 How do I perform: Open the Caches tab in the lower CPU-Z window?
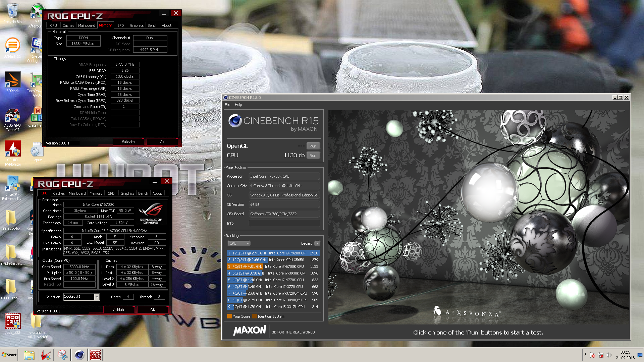pyautogui.click(x=59, y=193)
